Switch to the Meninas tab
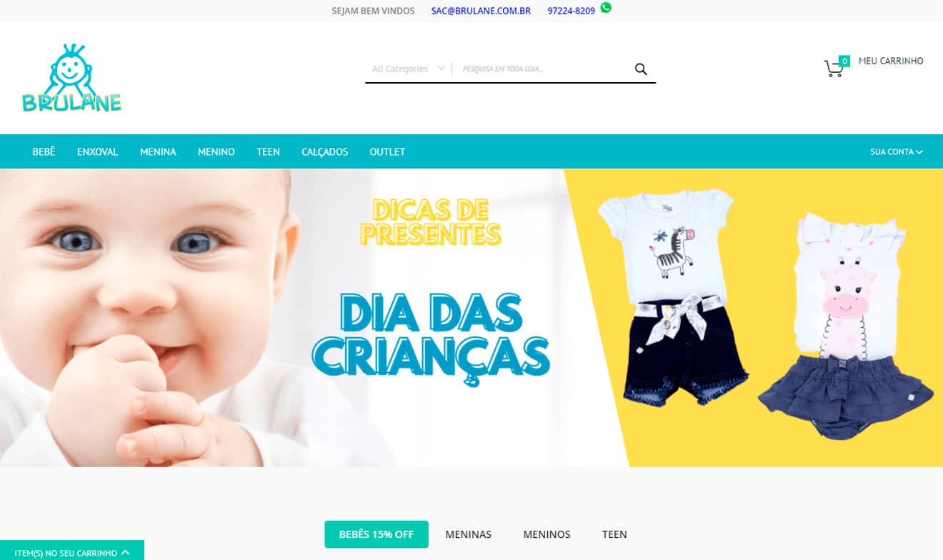Image resolution: width=943 pixels, height=560 pixels. [469, 534]
